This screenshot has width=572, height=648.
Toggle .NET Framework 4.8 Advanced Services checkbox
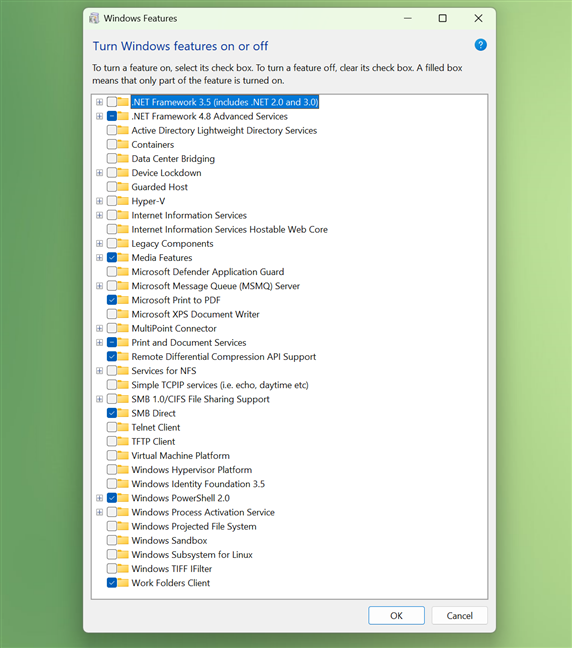pyautogui.click(x=112, y=116)
